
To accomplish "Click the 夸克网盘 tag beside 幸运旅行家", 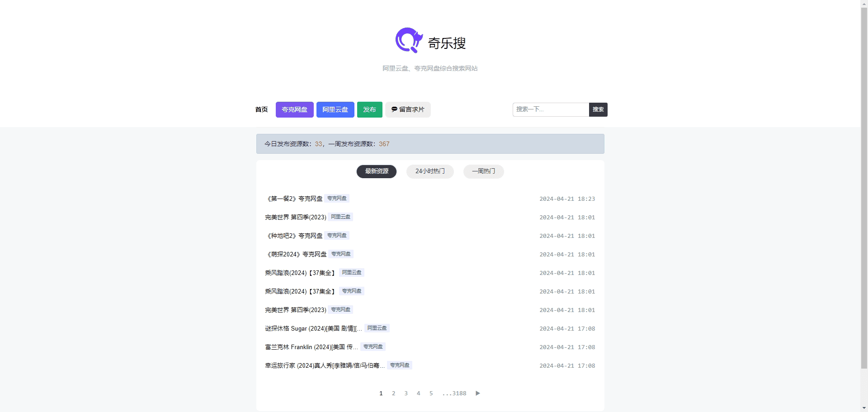I will (x=400, y=365).
